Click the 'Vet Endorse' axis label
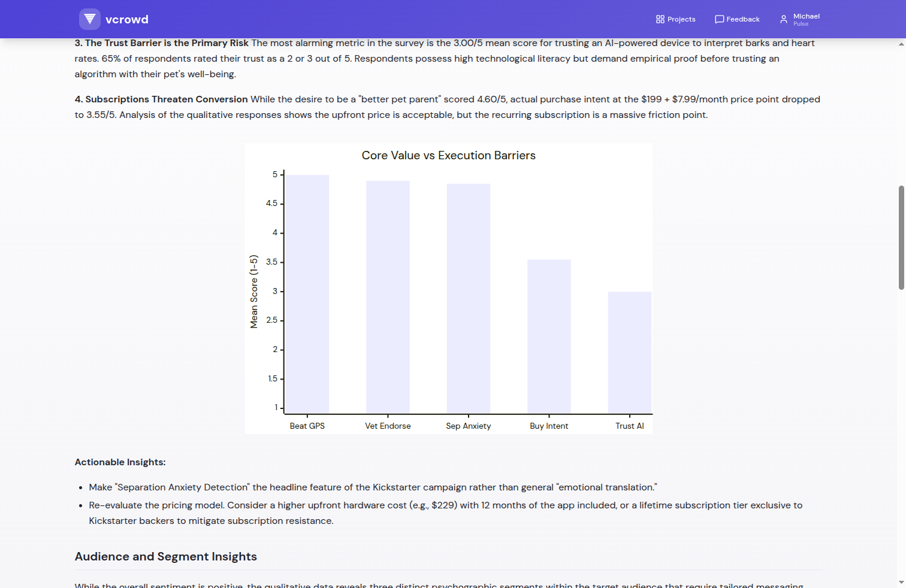 click(388, 426)
